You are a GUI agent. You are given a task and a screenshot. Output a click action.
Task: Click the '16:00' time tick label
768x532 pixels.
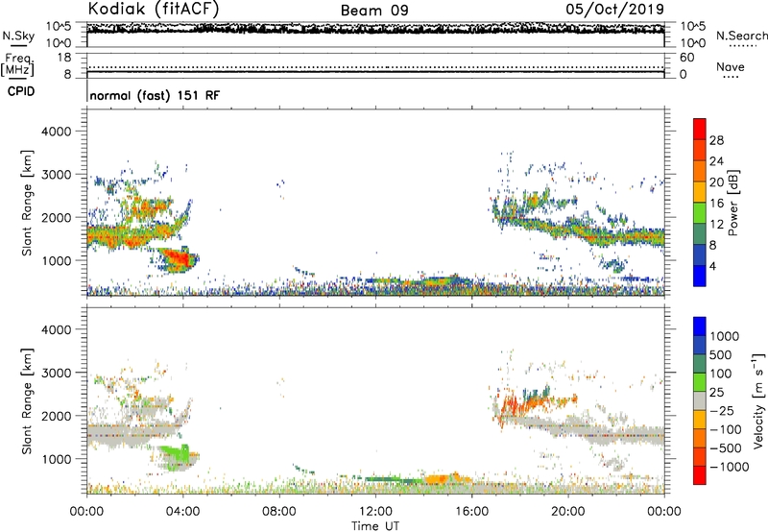coord(471,512)
